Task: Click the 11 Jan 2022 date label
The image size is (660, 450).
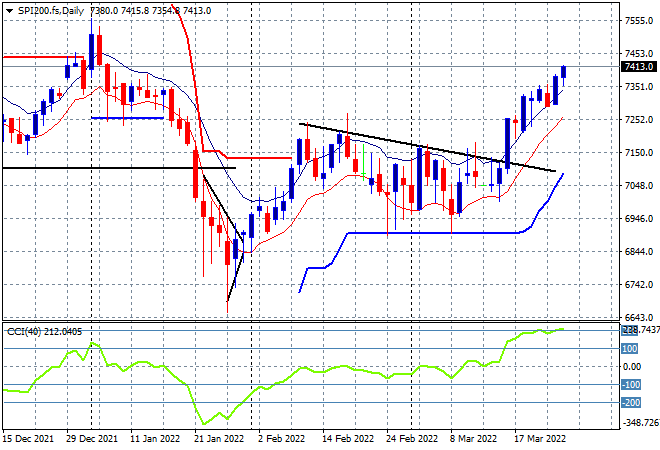Action: click(x=155, y=439)
